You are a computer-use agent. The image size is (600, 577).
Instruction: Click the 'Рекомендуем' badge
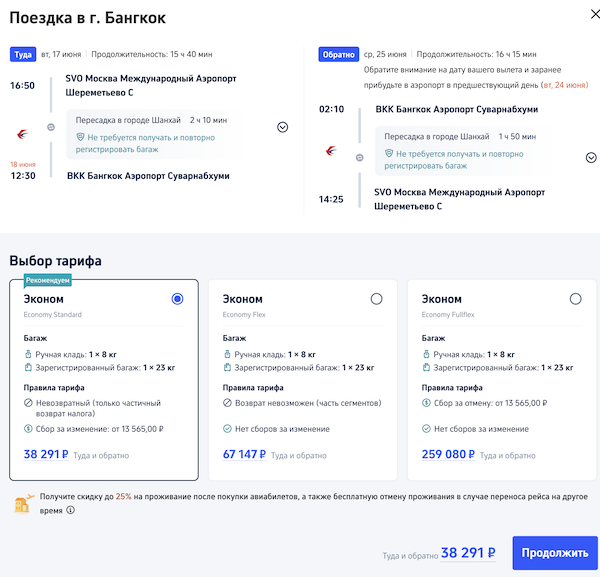pos(48,281)
